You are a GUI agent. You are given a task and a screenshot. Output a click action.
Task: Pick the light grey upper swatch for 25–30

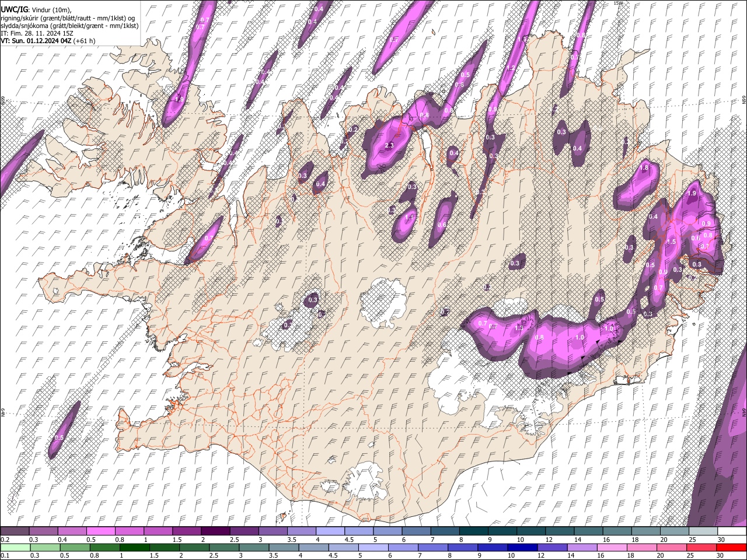pos(702,531)
